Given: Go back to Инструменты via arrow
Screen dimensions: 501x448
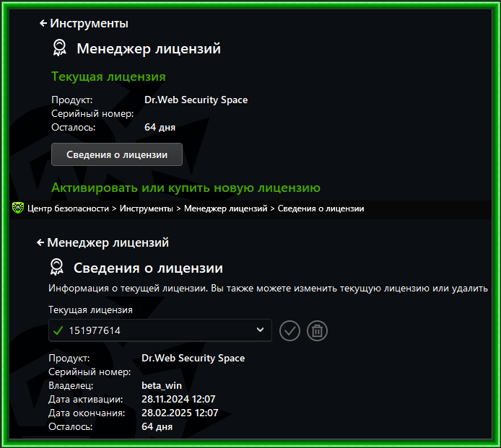Looking at the screenshot, I should click(43, 23).
